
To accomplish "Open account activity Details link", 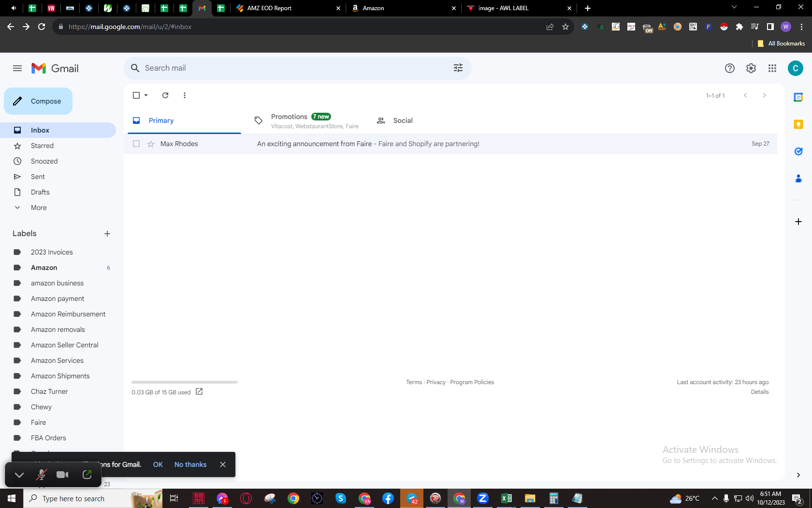I will coord(760,392).
